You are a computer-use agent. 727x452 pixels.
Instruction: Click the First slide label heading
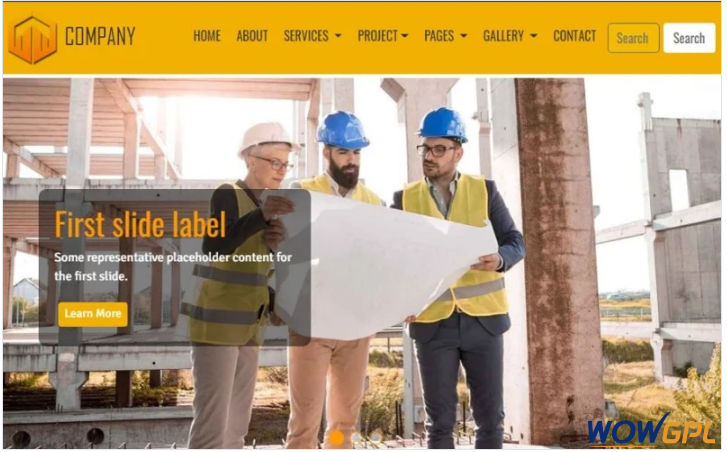pyautogui.click(x=140, y=225)
